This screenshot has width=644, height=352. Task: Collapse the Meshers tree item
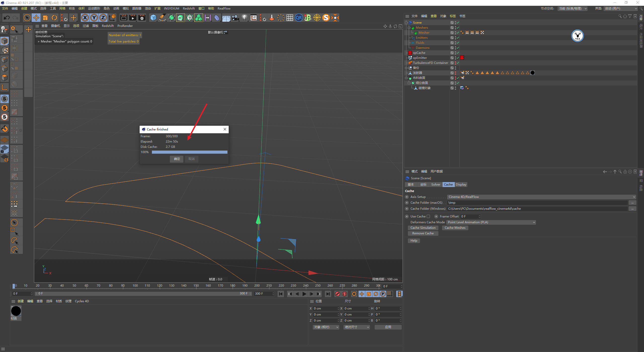tap(409, 28)
